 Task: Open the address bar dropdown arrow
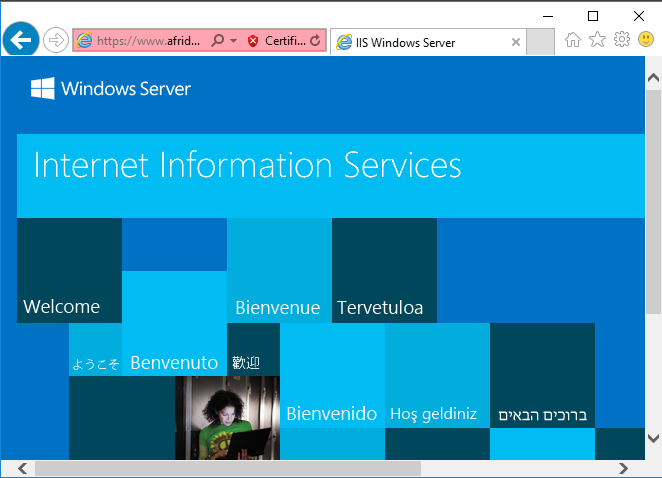point(233,41)
